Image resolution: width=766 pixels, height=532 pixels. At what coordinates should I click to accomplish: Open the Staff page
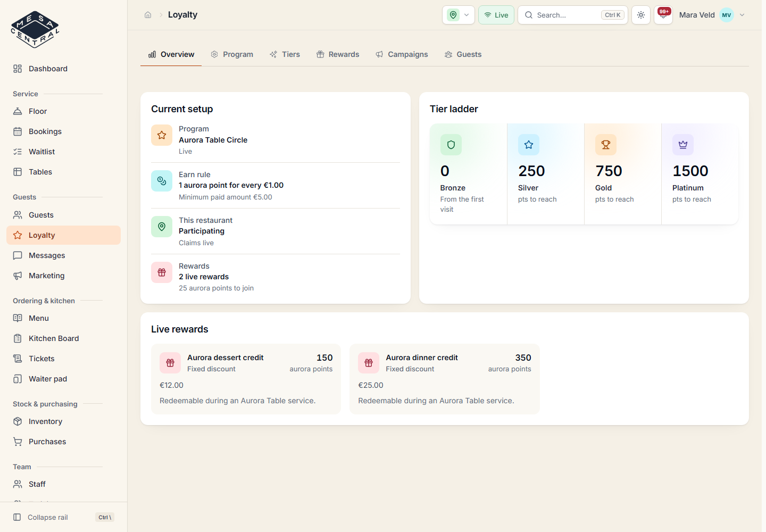tap(63, 484)
